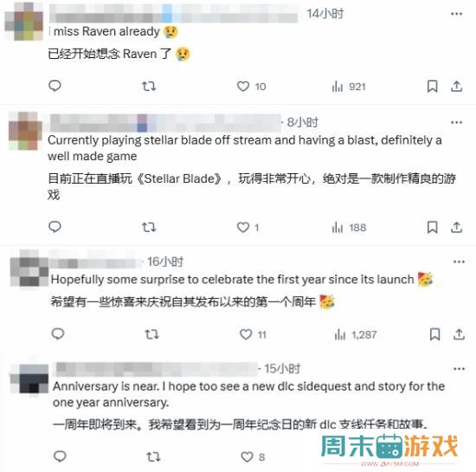Viewport: 476px width, 472px height.
Task: Open more options on the 14小时 tweet
Action: coord(457,14)
